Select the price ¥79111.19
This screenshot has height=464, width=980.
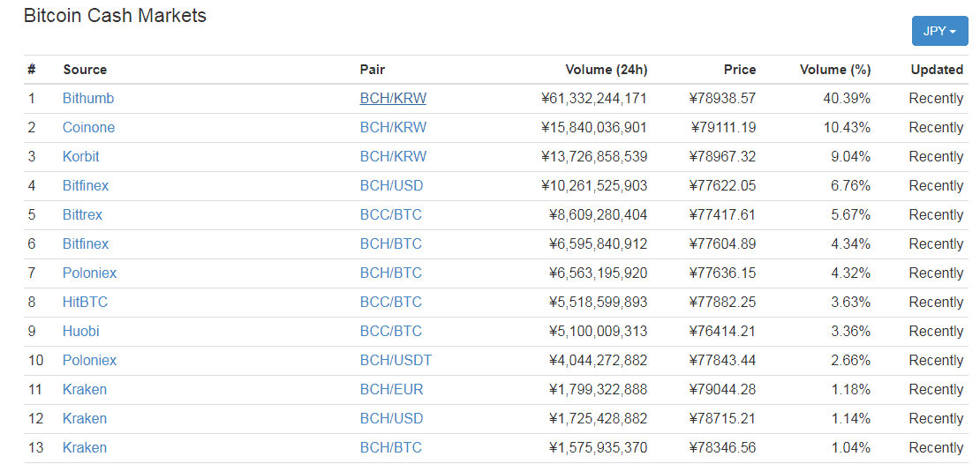coord(723,127)
